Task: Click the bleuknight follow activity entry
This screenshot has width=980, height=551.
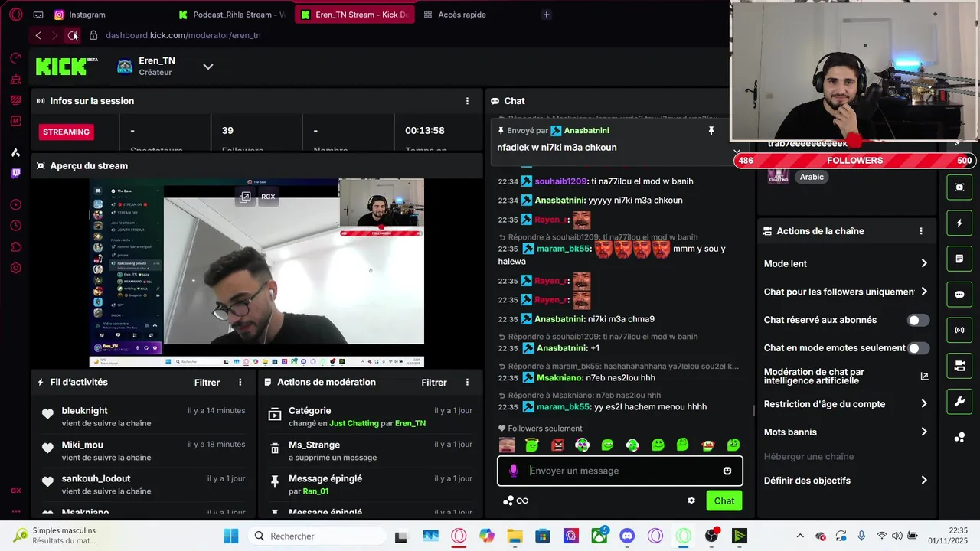Action: pos(143,416)
